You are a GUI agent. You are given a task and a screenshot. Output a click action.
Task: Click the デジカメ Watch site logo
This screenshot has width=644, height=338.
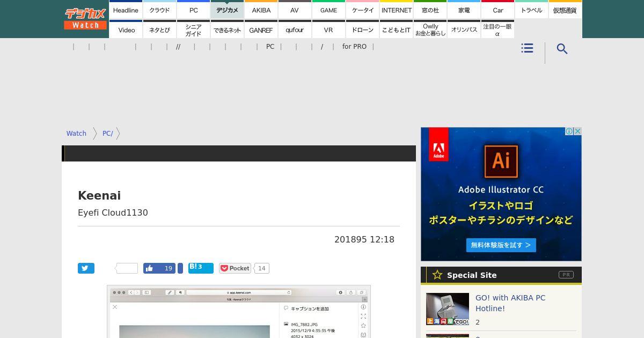[x=85, y=19]
